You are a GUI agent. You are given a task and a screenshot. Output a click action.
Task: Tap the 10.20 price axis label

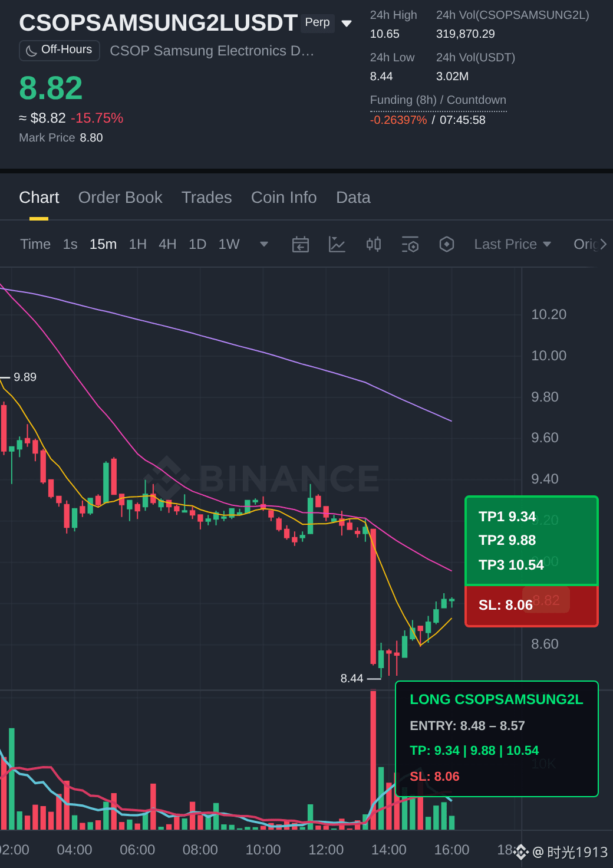tap(549, 314)
